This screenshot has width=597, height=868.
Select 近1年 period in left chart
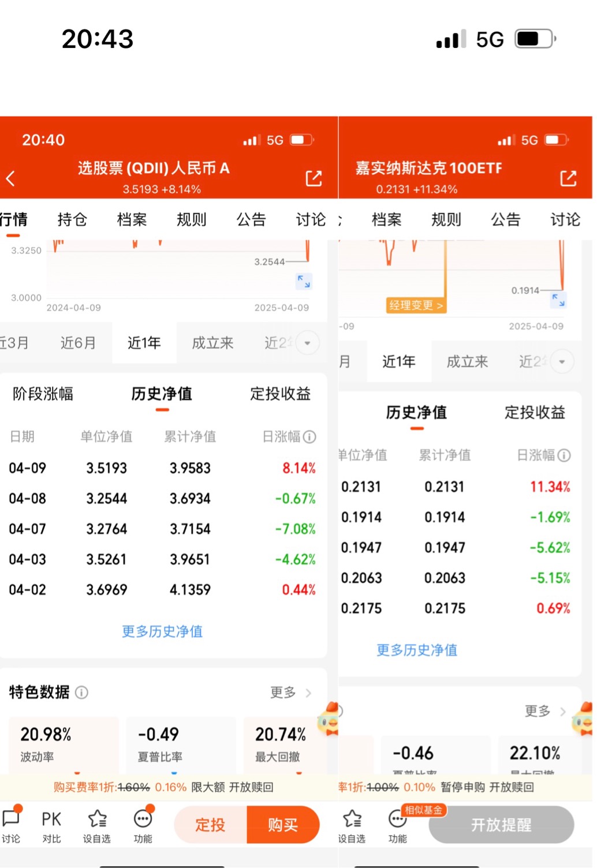click(144, 343)
